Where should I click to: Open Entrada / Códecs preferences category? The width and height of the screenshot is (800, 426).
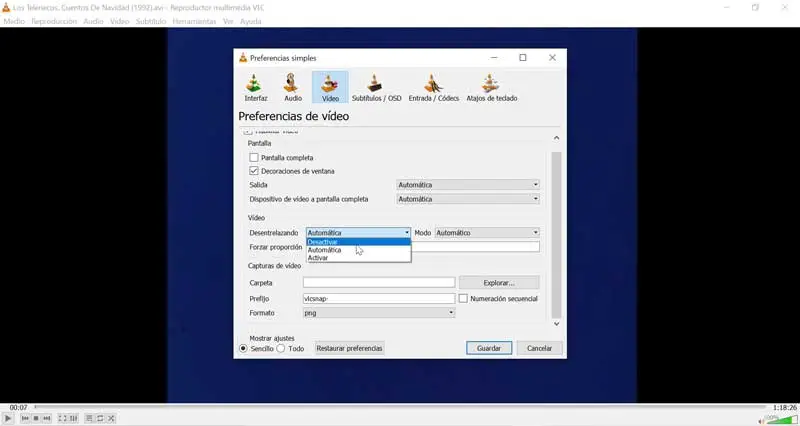coord(434,87)
